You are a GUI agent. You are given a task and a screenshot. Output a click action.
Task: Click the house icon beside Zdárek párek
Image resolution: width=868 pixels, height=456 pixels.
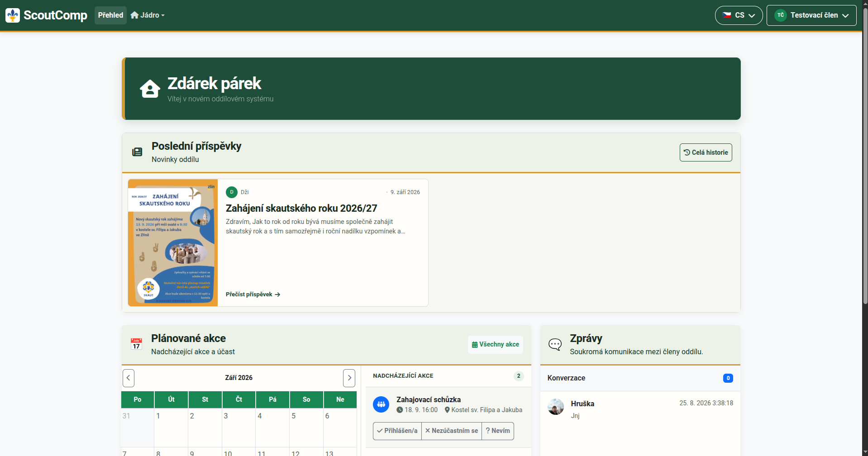click(150, 89)
